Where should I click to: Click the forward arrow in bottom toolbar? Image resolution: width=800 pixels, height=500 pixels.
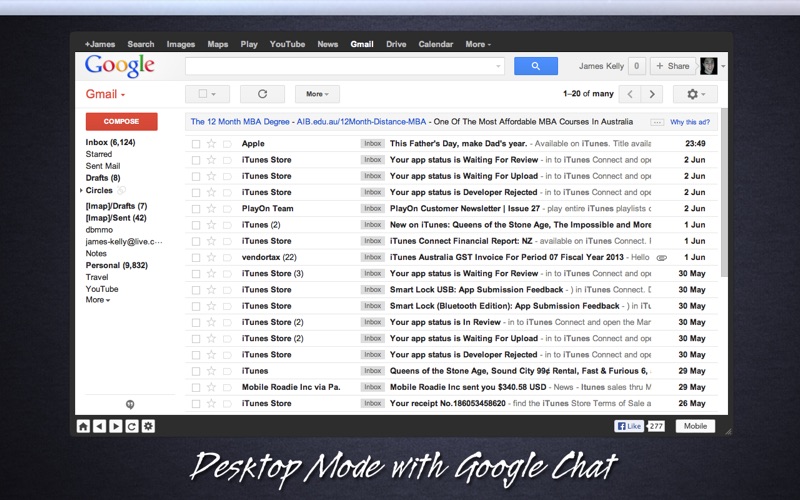pyautogui.click(x=116, y=426)
